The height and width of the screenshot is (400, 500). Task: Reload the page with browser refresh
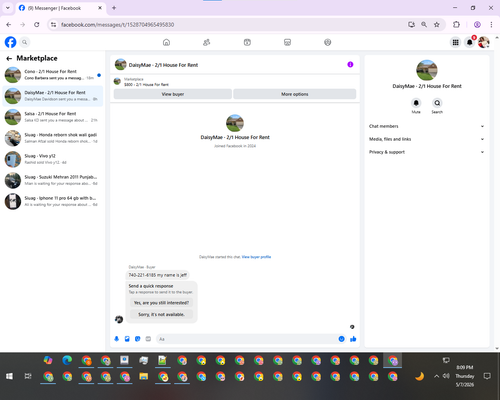[x=37, y=25]
